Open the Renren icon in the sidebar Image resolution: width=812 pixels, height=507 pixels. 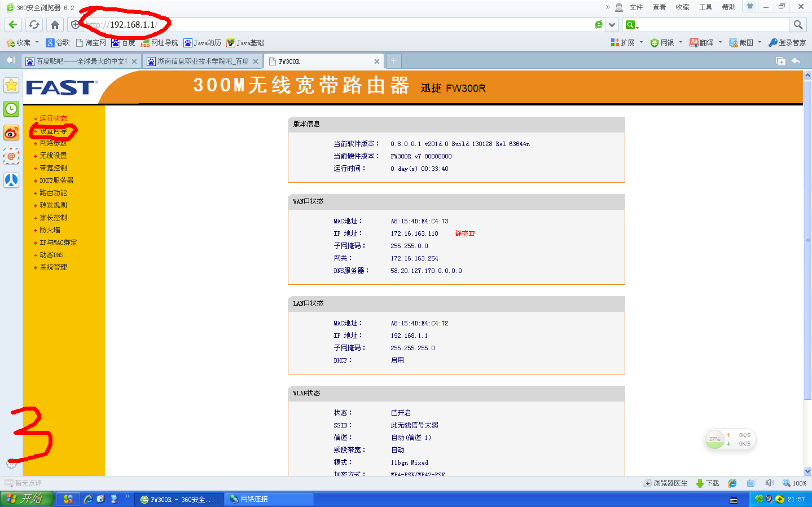tap(11, 180)
